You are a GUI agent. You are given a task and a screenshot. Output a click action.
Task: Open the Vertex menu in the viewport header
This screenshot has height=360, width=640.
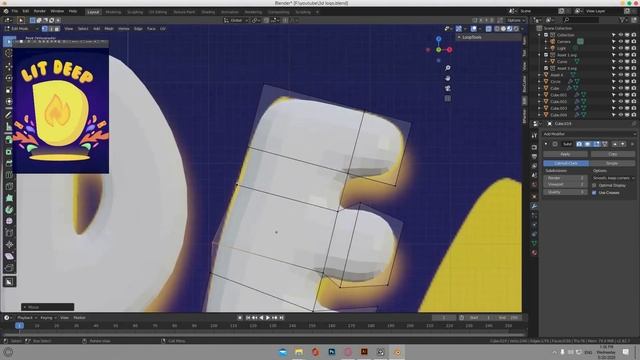click(x=124, y=29)
